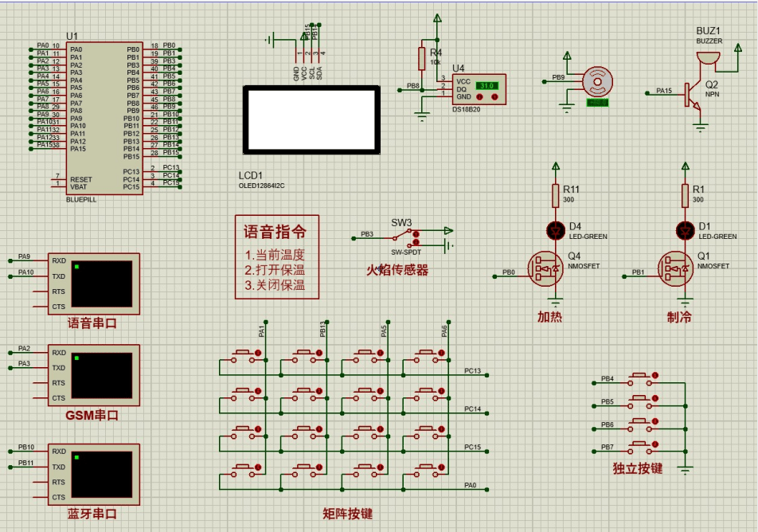Viewport: 758px width, 532px height.
Task: Click the 语音指令 voice command text box
Action: point(276,257)
